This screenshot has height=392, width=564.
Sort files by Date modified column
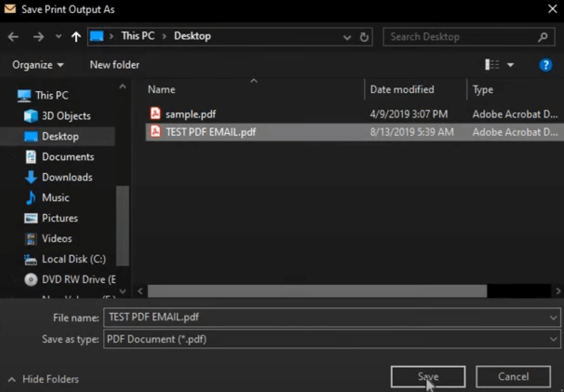tap(402, 90)
